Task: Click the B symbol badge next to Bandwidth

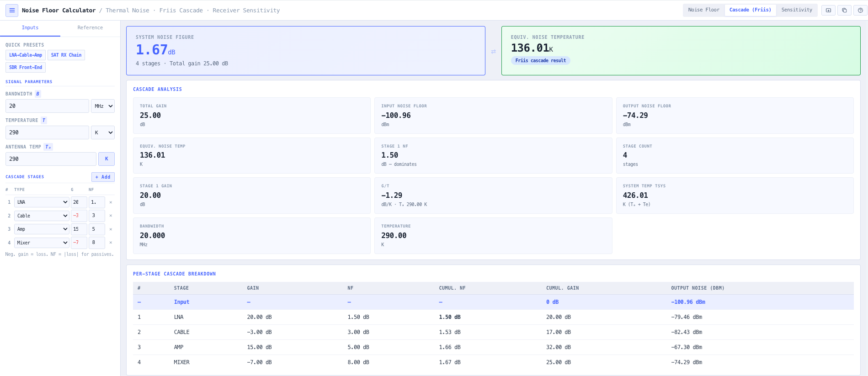Action: (x=38, y=94)
